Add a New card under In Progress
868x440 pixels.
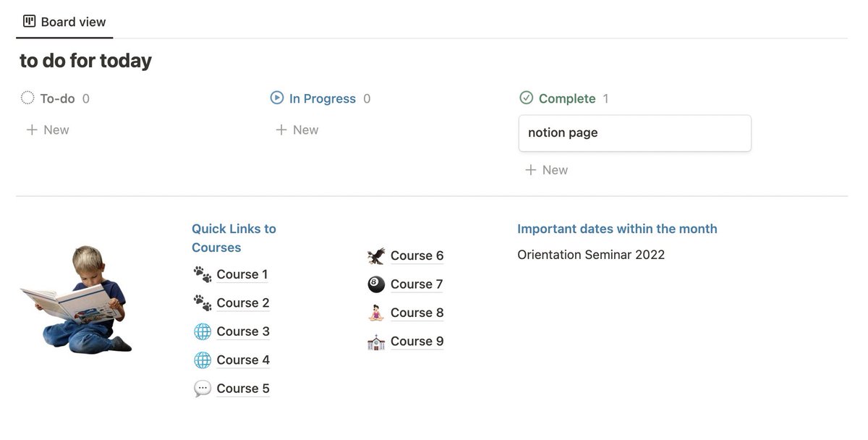click(x=297, y=130)
